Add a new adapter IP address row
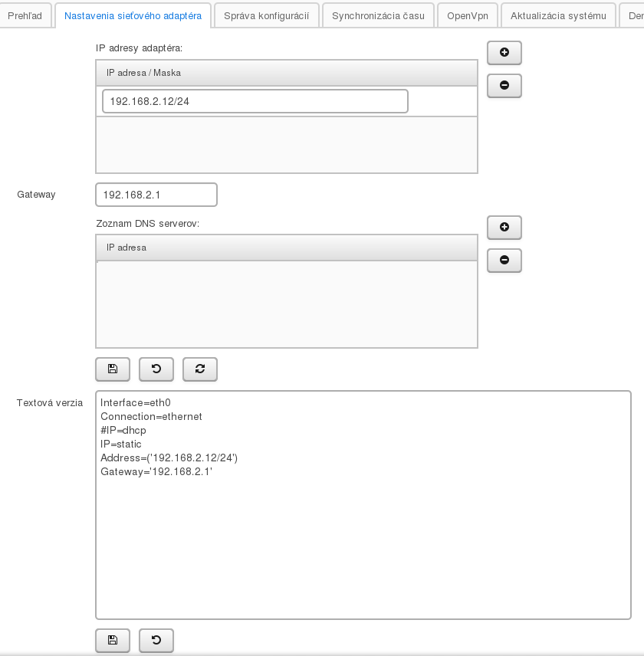 click(504, 53)
